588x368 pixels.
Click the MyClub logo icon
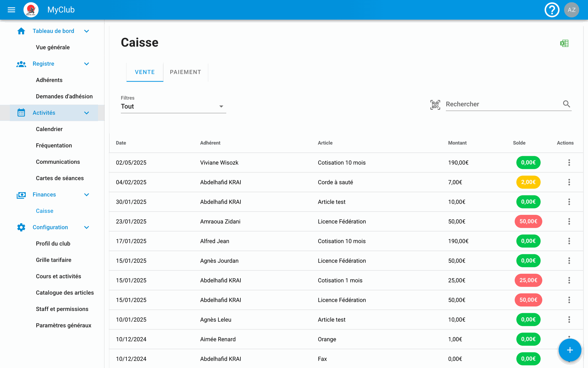pyautogui.click(x=31, y=10)
